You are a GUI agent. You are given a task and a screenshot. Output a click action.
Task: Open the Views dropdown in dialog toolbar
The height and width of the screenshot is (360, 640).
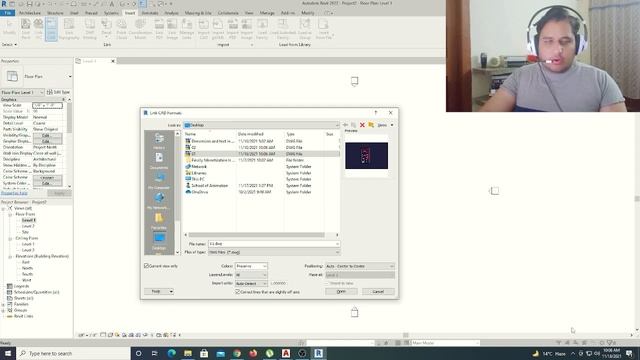click(x=384, y=125)
